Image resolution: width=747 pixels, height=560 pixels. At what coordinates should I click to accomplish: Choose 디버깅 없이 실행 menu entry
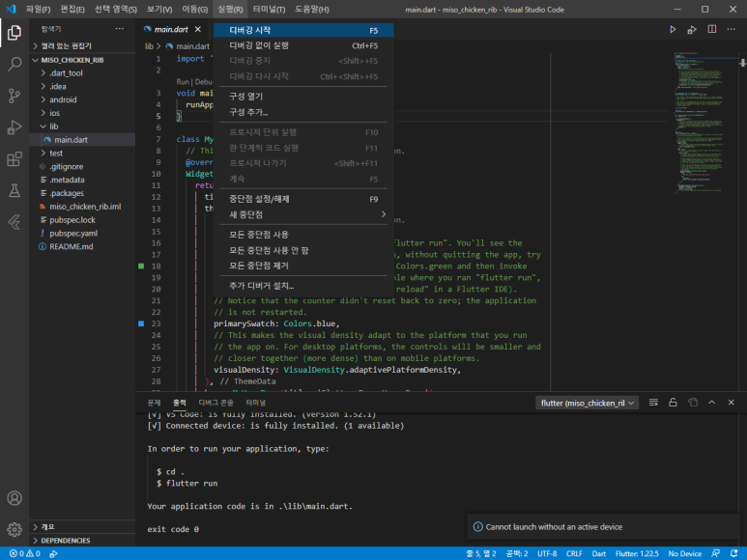tap(303, 45)
